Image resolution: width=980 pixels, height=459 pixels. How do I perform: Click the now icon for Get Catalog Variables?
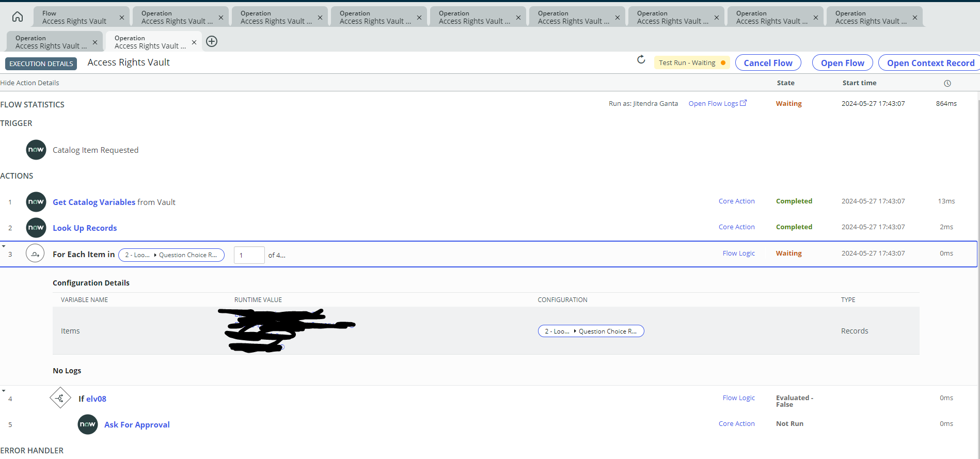36,202
